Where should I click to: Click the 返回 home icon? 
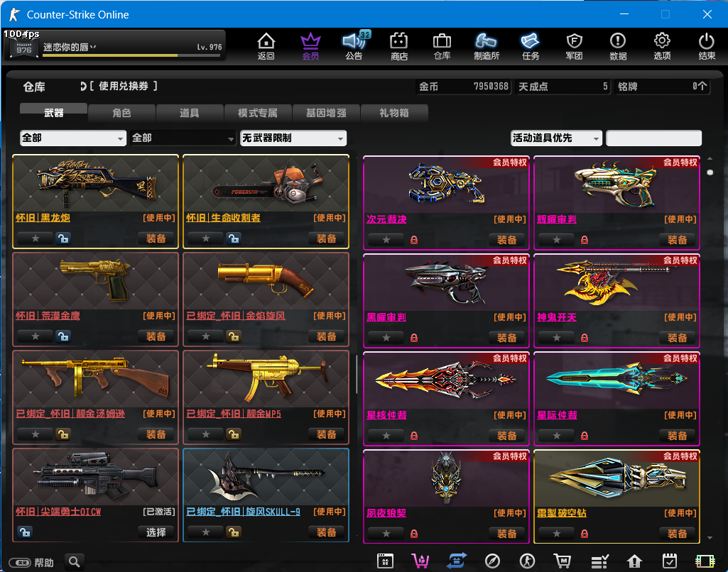[266, 46]
